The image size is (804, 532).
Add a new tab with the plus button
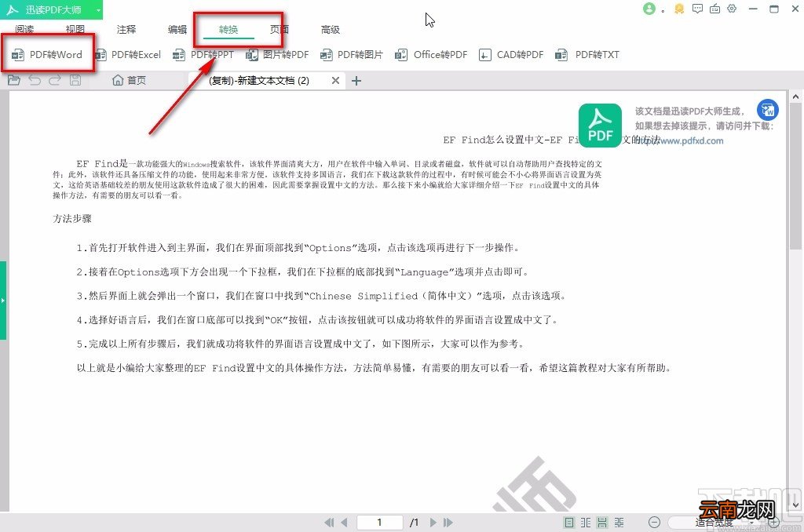click(356, 81)
